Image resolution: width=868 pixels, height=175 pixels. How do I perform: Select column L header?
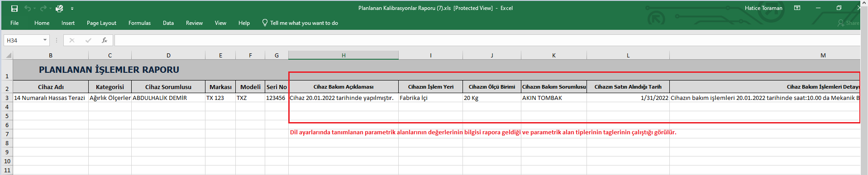coord(628,56)
